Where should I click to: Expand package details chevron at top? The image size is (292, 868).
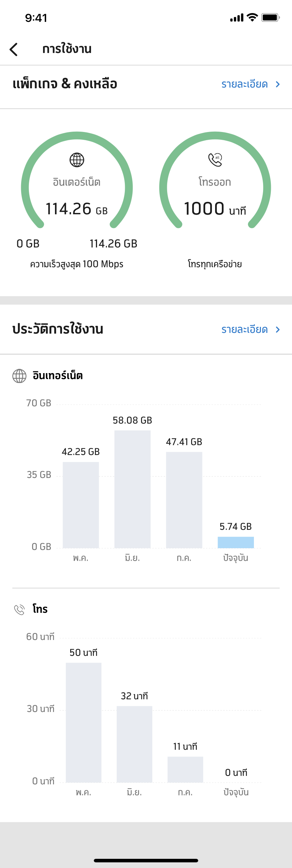click(278, 84)
